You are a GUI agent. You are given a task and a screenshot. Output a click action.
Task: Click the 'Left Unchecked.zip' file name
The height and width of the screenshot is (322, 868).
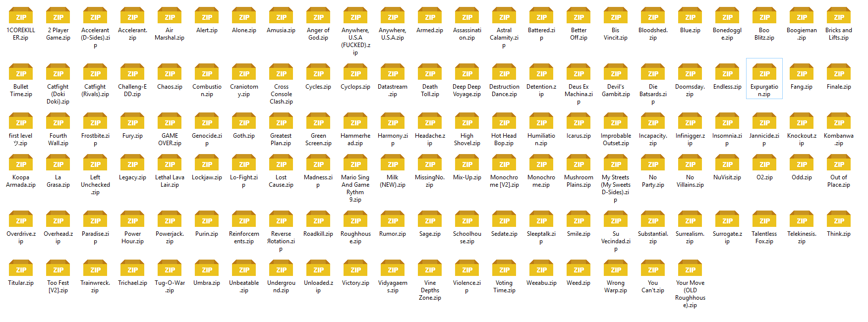95,185
